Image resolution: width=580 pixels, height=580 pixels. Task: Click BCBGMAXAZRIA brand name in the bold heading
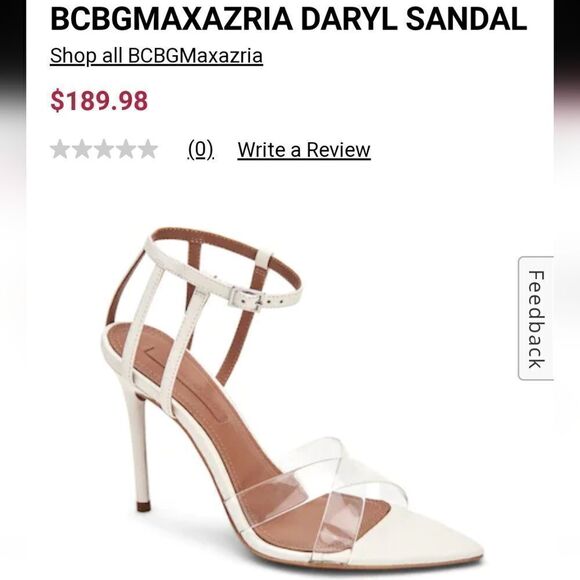coord(171,20)
